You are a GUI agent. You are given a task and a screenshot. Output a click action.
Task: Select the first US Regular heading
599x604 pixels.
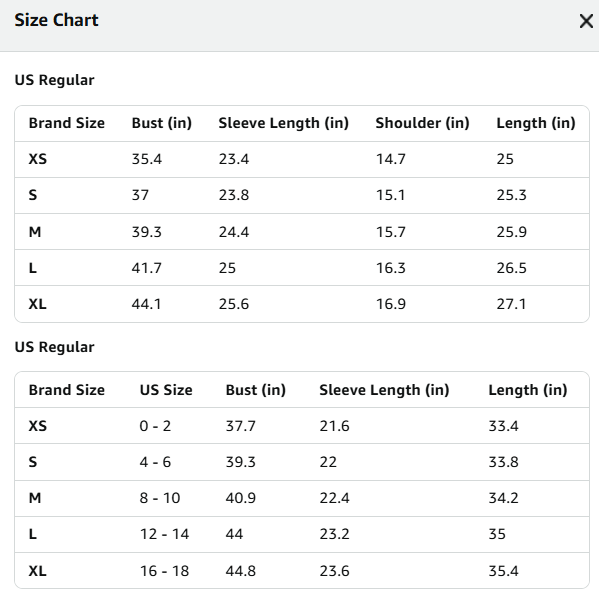click(54, 80)
